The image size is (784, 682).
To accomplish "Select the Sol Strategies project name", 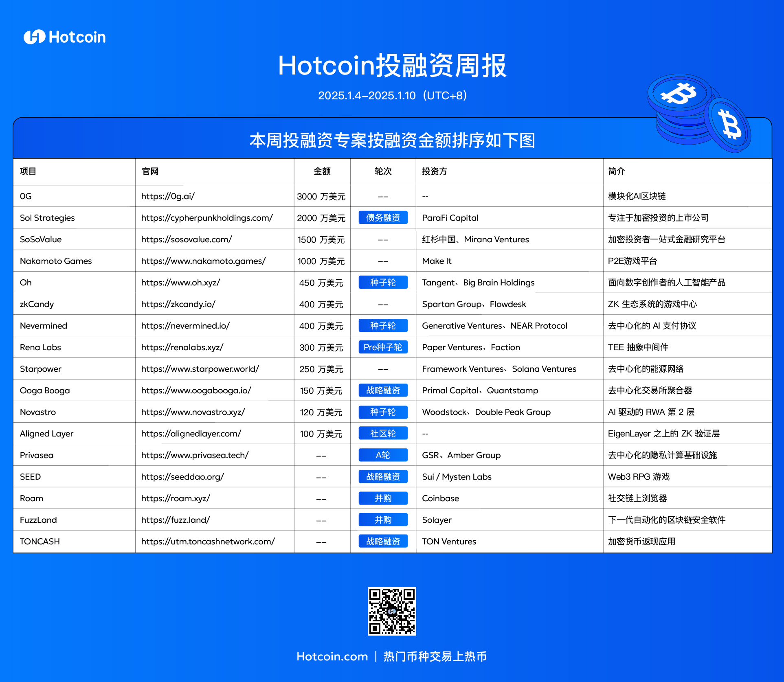I will click(x=47, y=218).
